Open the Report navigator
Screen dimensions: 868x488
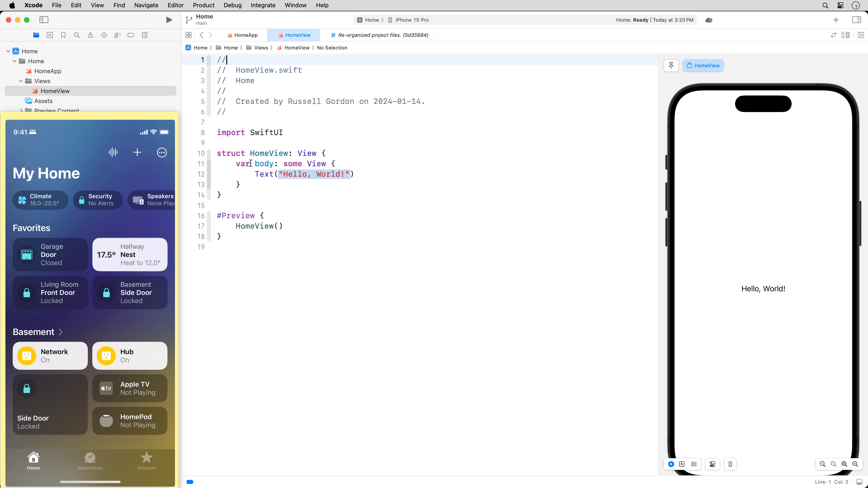click(145, 35)
